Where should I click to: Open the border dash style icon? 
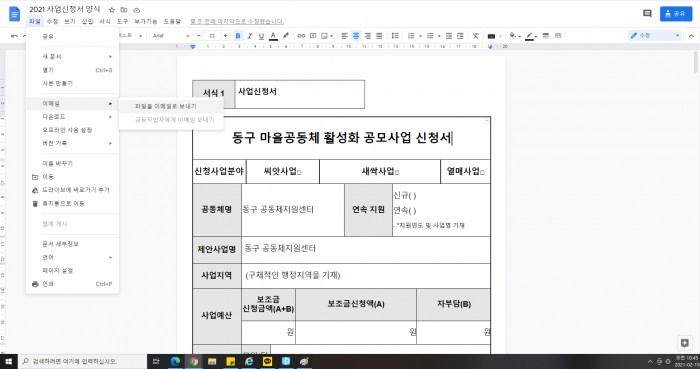click(x=558, y=36)
